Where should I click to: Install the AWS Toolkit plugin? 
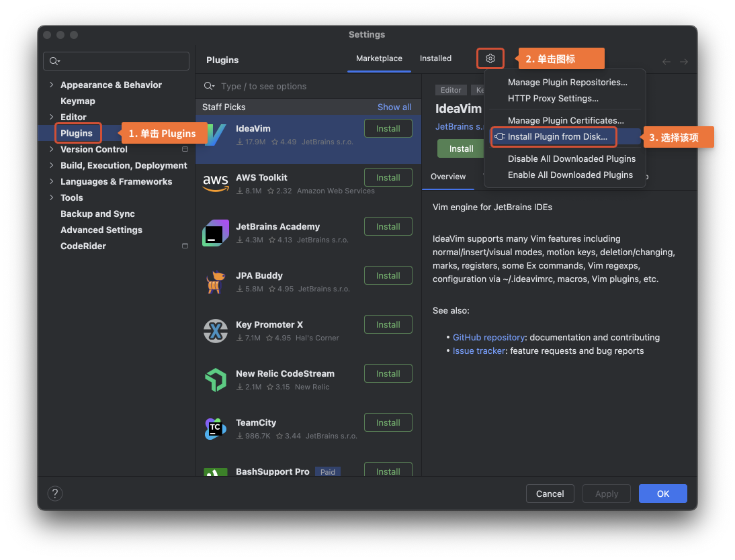[388, 178]
